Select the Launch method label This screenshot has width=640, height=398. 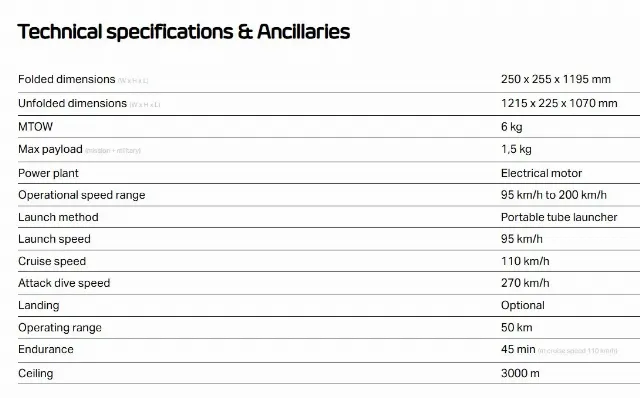click(58, 217)
